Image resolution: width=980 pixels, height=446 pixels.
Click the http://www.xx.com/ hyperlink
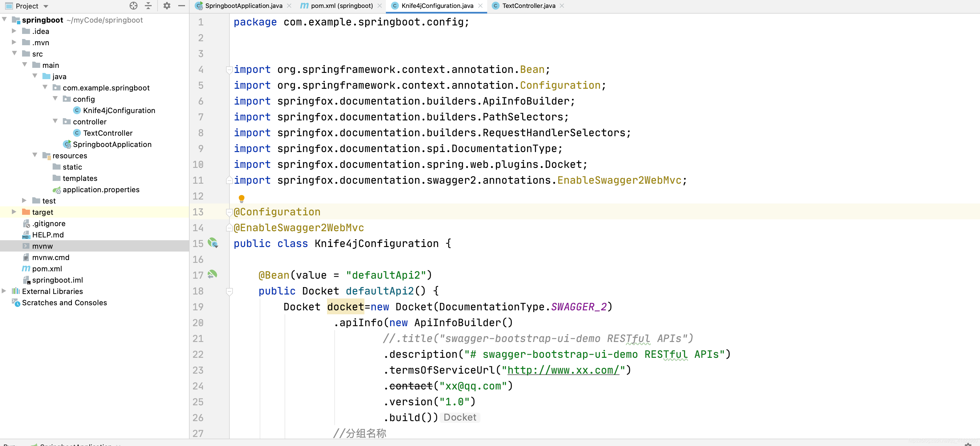(x=563, y=370)
